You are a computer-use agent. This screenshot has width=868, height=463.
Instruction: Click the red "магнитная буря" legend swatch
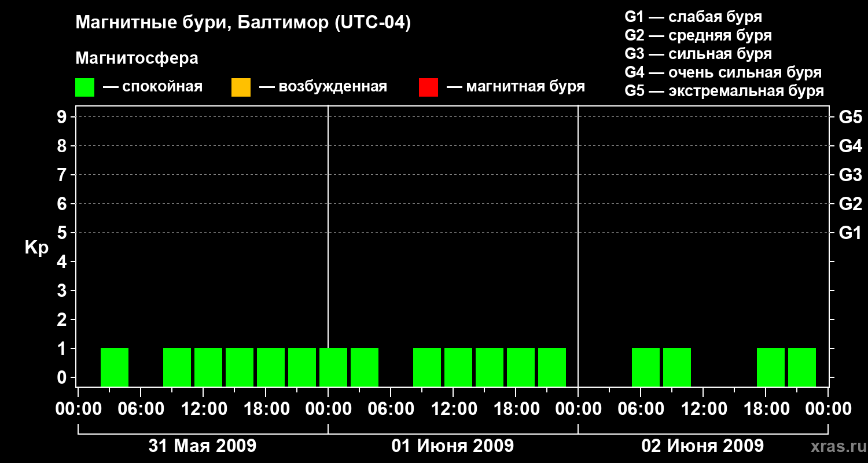click(428, 87)
